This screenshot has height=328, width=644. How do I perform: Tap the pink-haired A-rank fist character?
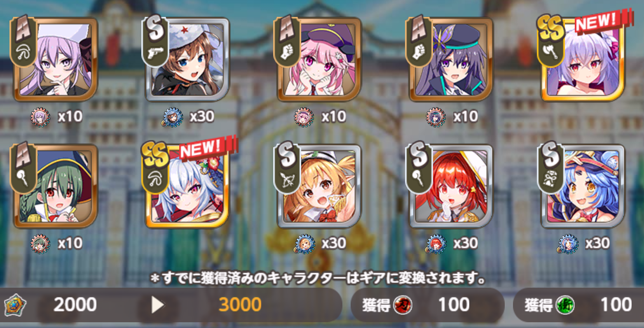(x=319, y=59)
